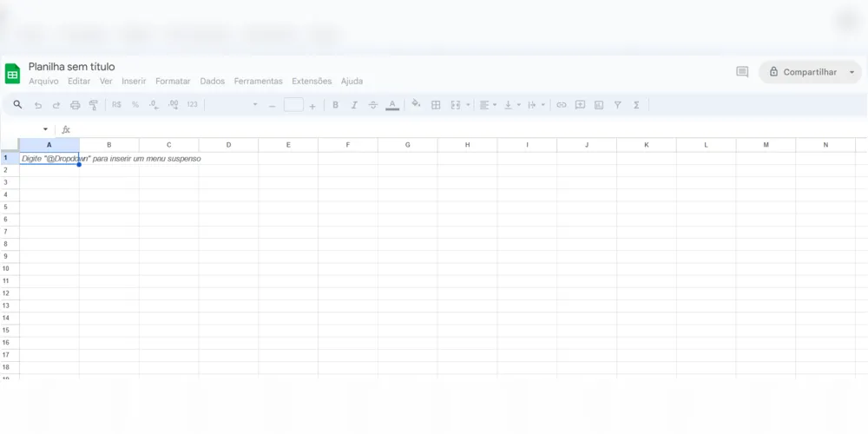868x434 pixels.
Task: Insert a comment from the toolbar
Action: tap(580, 105)
